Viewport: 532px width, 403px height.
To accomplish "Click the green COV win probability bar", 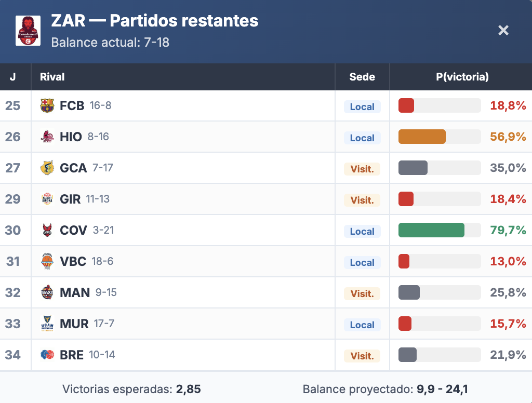I will coord(431,230).
